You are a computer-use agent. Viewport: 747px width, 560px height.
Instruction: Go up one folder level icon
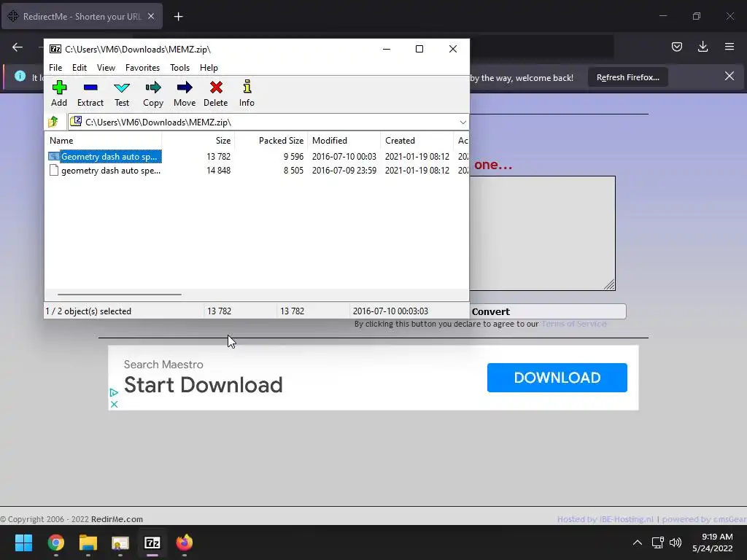(53, 122)
